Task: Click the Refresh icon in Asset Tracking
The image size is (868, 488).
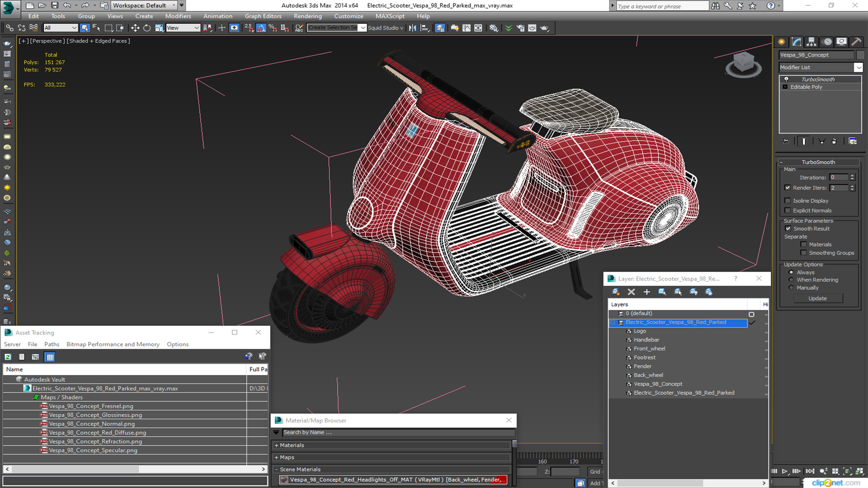Action: point(8,357)
